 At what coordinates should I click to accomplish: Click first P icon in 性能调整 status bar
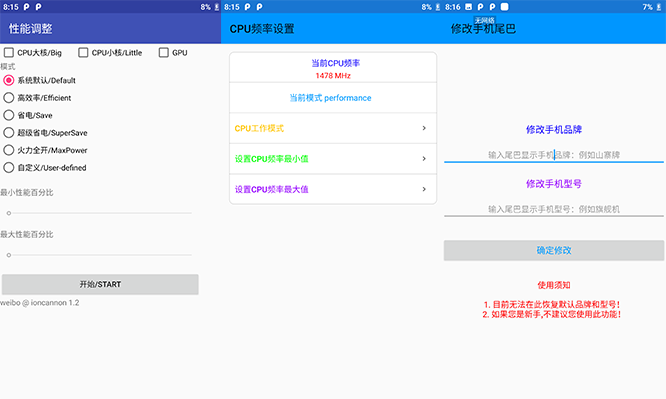click(26, 7)
